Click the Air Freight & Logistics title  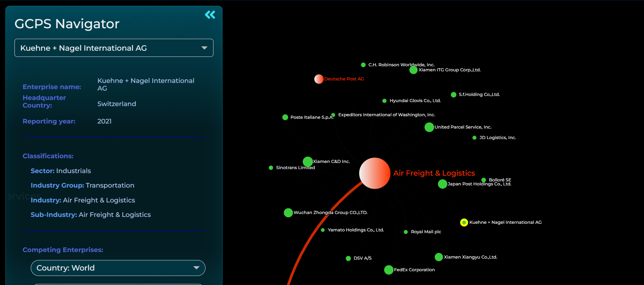pyautogui.click(x=434, y=173)
